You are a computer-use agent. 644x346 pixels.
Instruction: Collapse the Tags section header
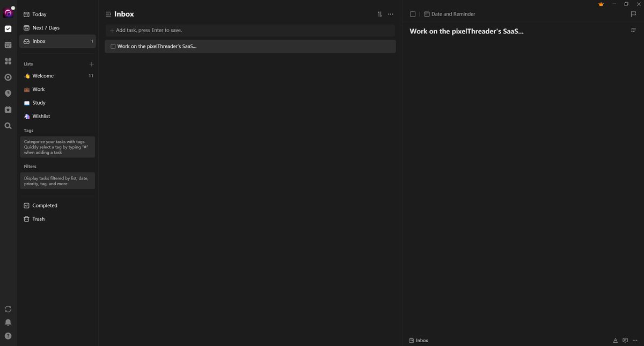28,131
